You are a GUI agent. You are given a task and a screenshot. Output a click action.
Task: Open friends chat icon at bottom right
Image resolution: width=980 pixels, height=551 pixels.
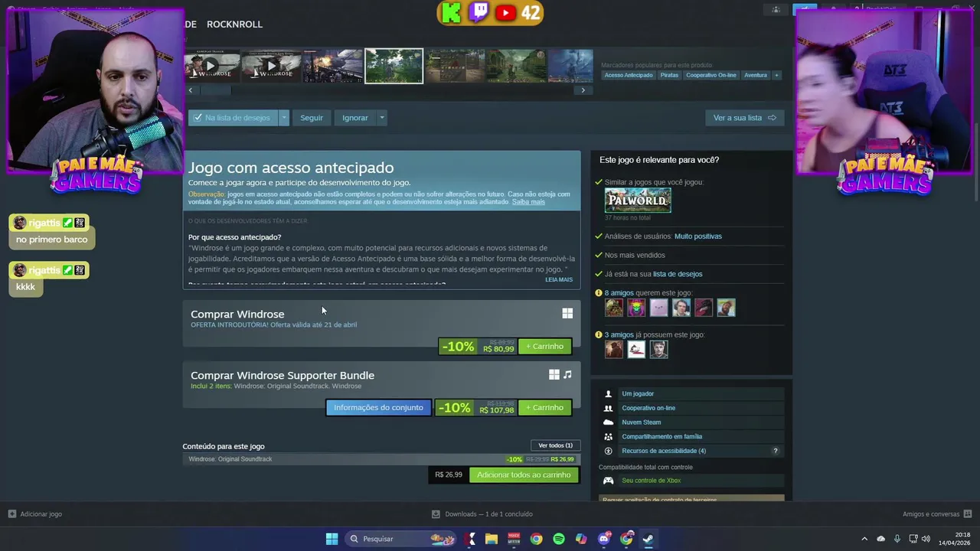(968, 514)
